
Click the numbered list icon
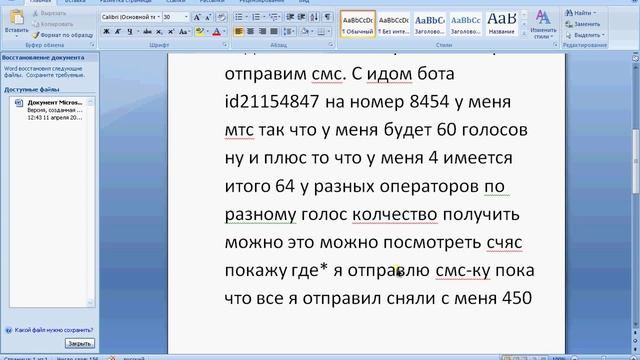[256, 17]
